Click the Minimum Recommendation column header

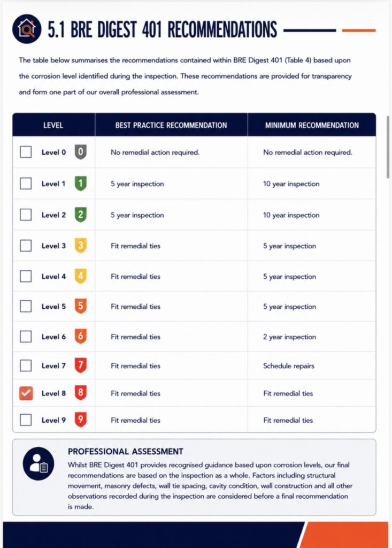312,125
